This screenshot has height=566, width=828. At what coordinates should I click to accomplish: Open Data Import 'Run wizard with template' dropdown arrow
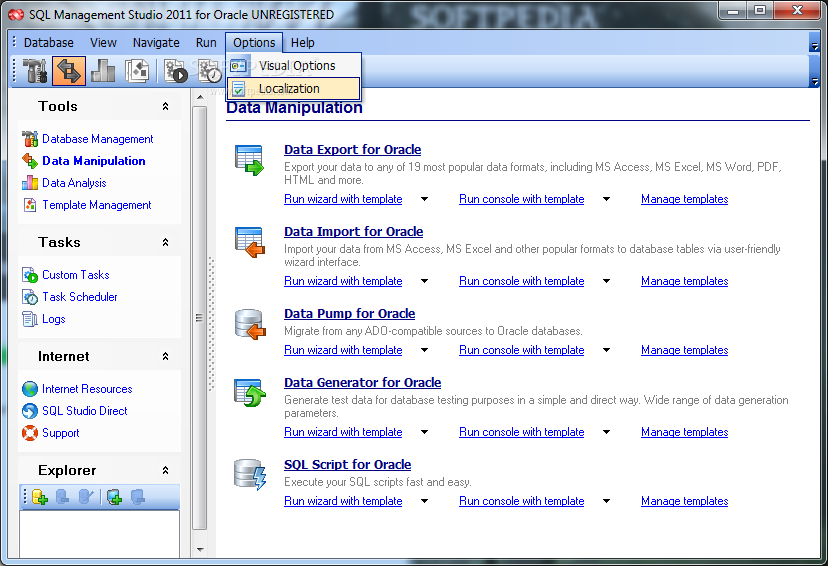[425, 281]
